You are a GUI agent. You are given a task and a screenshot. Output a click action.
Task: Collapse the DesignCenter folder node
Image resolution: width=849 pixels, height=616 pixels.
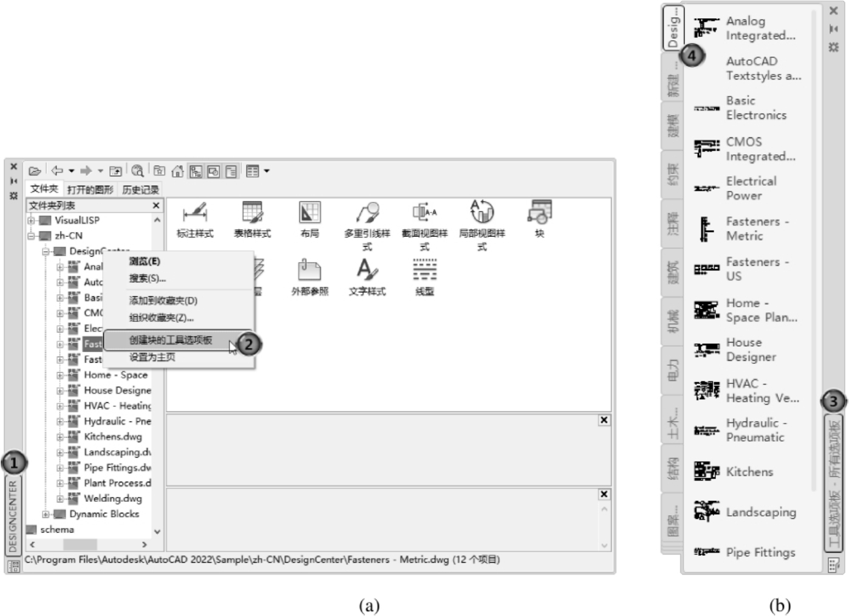[46, 252]
